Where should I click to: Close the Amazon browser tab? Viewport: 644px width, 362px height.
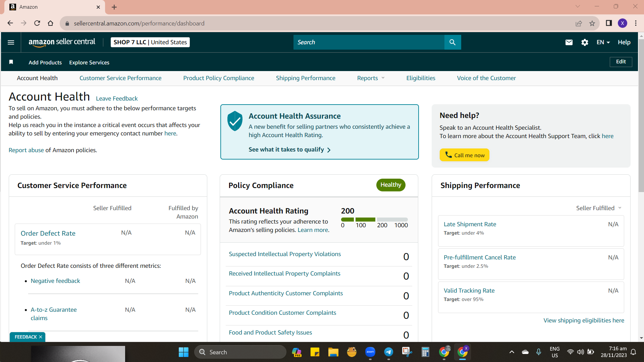[x=98, y=7]
